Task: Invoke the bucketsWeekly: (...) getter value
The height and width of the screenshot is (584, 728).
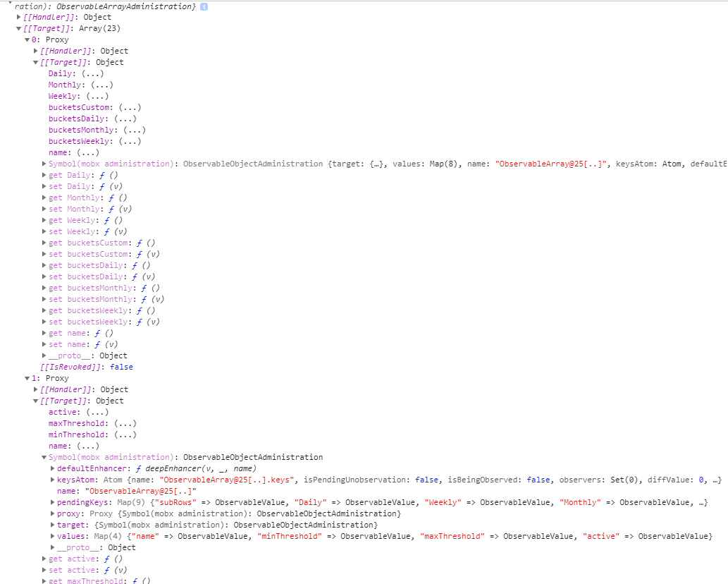Action: pyautogui.click(x=130, y=141)
